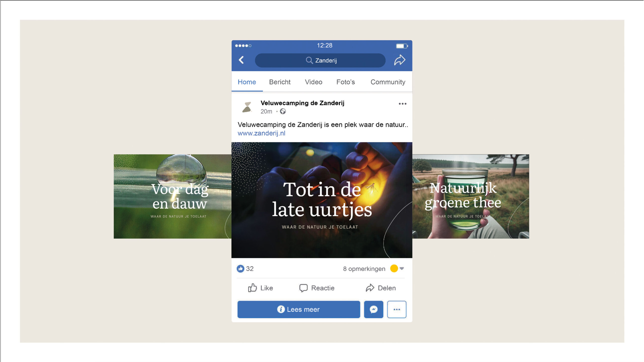View the 32 likes count
Viewport: 644px width, 362px height.
point(250,269)
